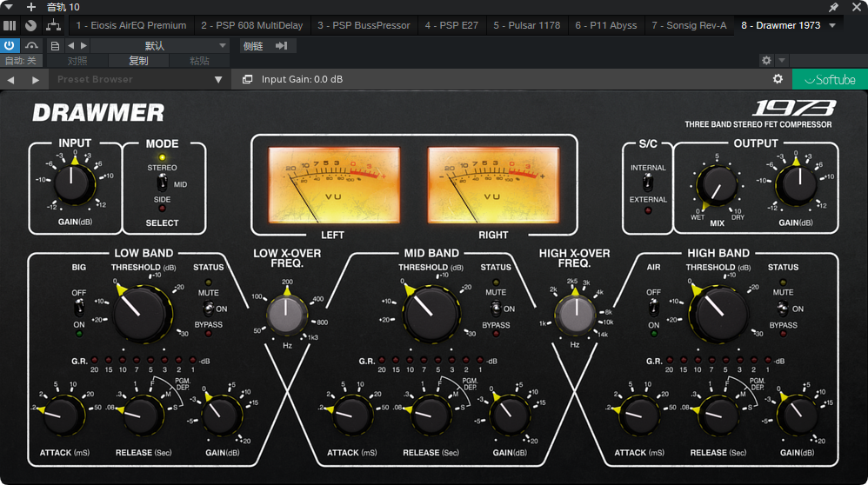
Task: Toggle the plugin power bypass button
Action: pyautogui.click(x=10, y=45)
